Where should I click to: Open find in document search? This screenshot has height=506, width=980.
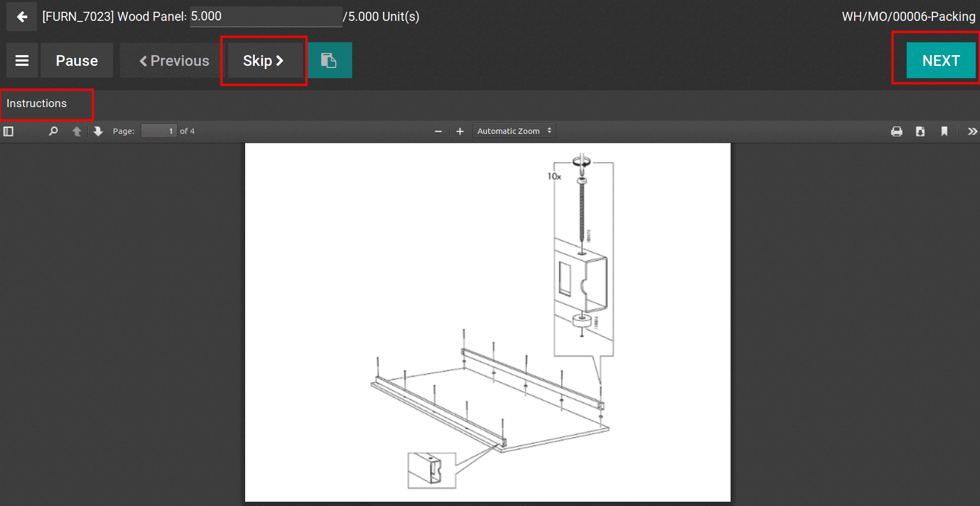click(x=53, y=131)
